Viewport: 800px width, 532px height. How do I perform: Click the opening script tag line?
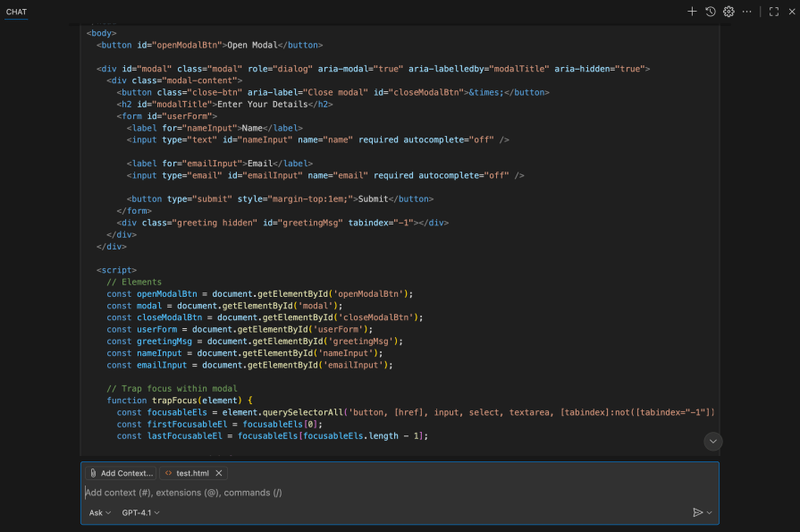click(x=116, y=270)
